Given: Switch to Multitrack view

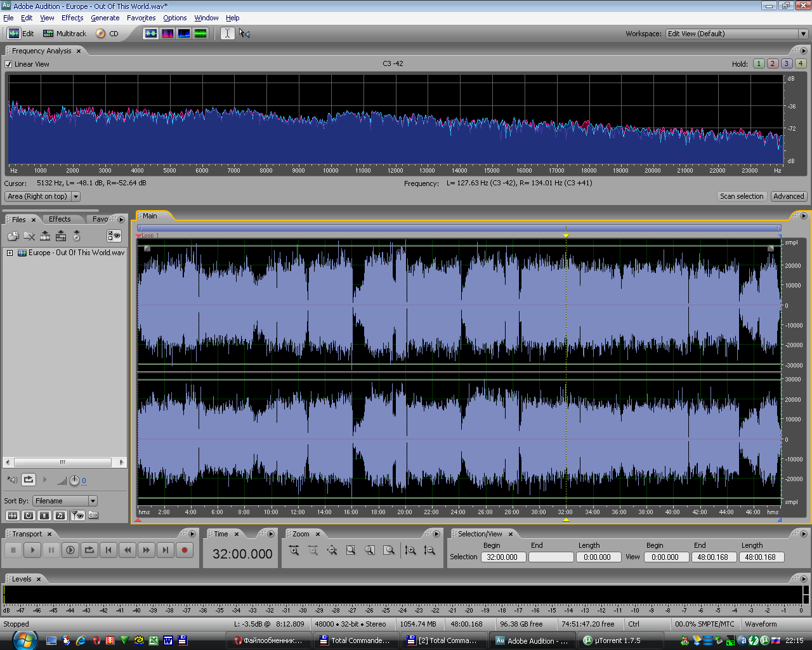Looking at the screenshot, I should click(65, 34).
